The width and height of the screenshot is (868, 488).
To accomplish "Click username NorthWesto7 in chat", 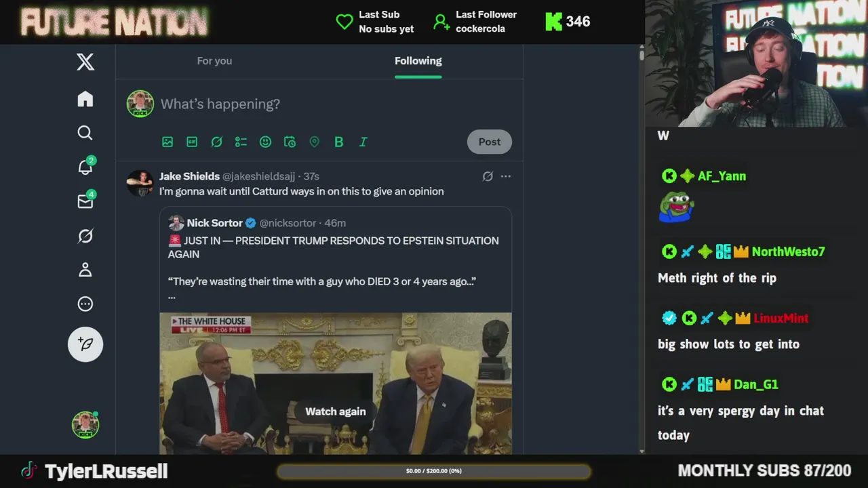I will point(788,251).
